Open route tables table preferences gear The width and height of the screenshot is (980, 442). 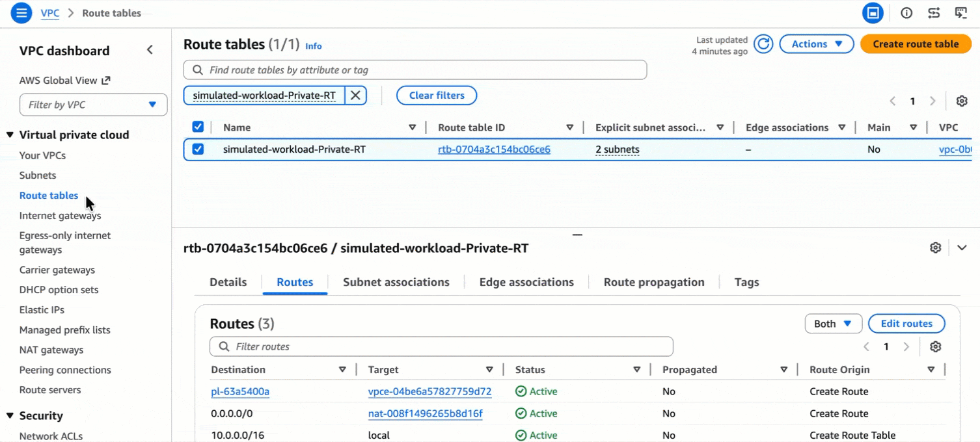[962, 101]
